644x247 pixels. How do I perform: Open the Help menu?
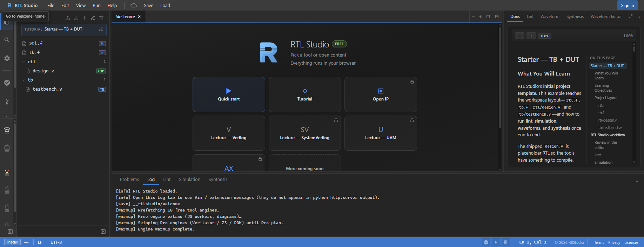coord(112,5)
